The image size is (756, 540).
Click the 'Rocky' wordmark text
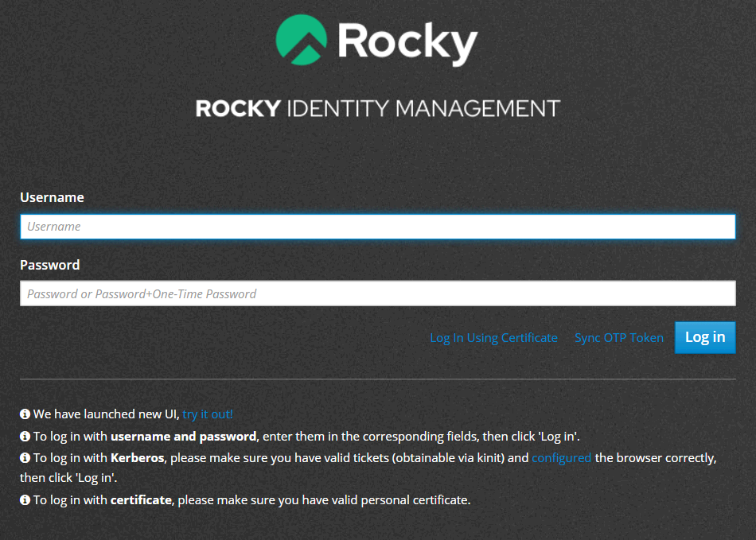[x=407, y=44]
